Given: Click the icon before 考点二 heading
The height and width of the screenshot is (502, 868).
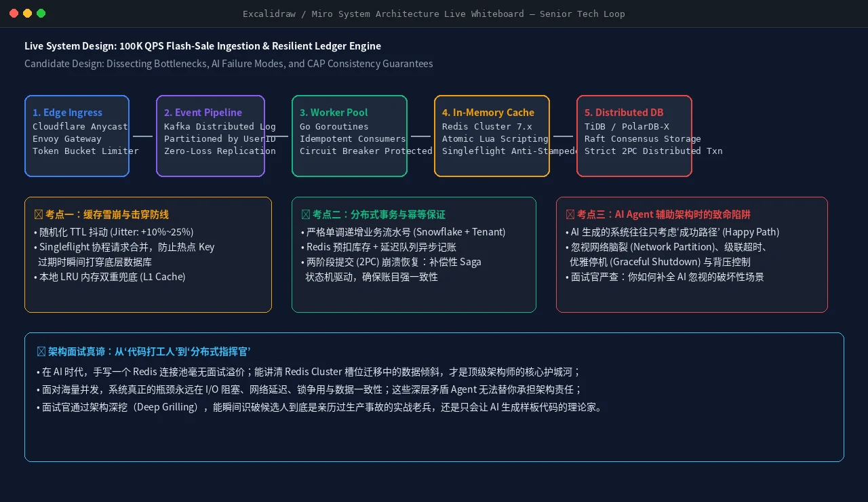Looking at the screenshot, I should click(306, 214).
